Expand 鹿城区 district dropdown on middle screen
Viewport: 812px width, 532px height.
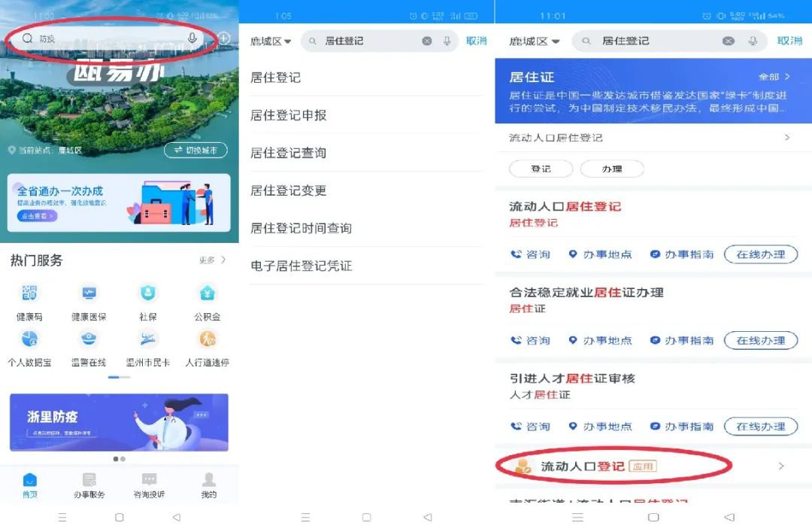(x=271, y=41)
